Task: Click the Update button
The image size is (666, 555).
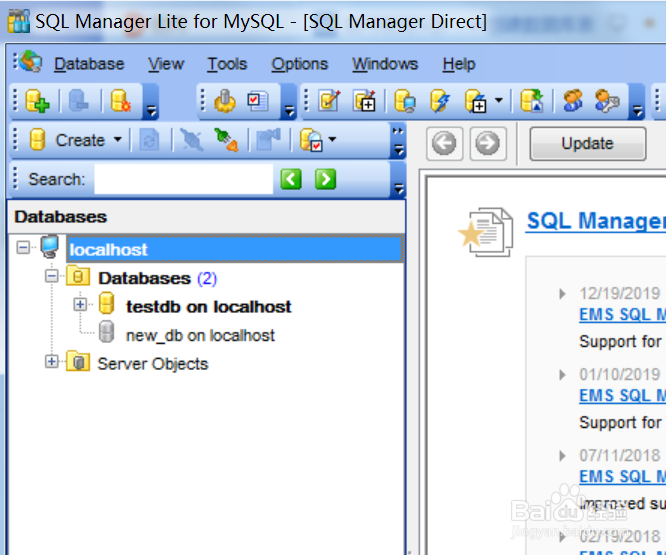Action: pyautogui.click(x=588, y=144)
